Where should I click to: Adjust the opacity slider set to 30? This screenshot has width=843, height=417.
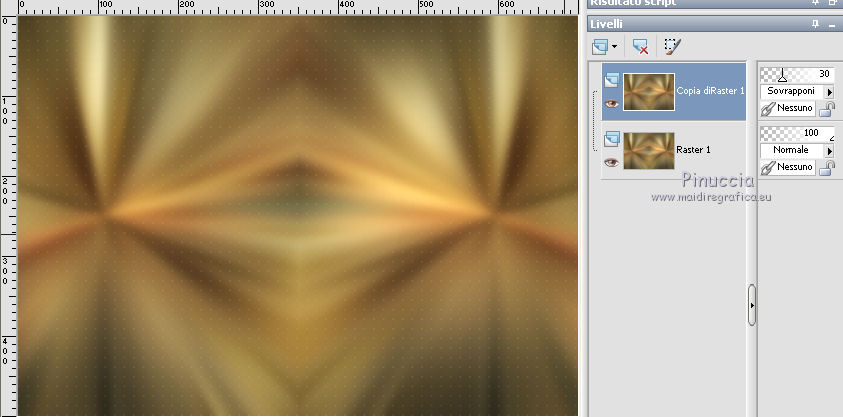click(x=797, y=74)
